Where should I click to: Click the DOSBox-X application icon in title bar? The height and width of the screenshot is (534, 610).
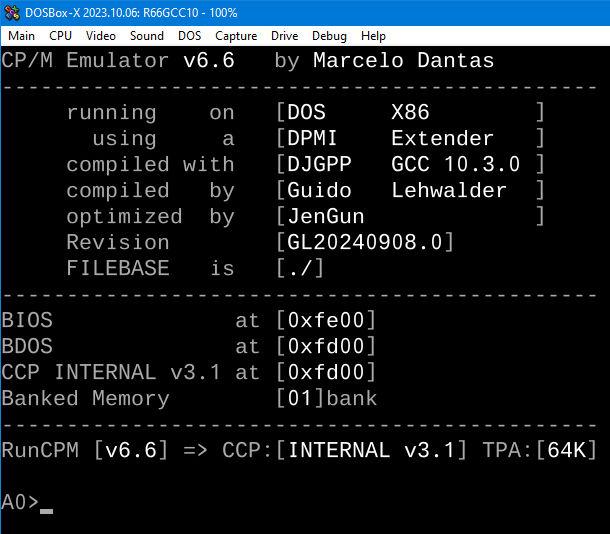coord(12,13)
